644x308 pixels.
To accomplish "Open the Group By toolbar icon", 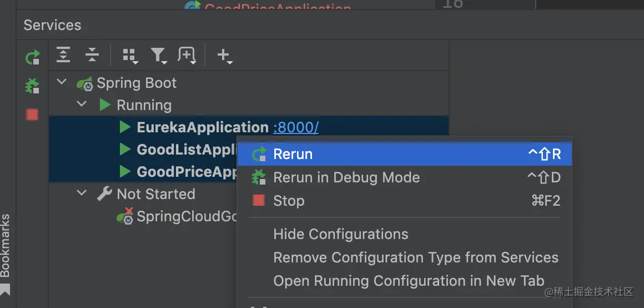I will coord(130,55).
